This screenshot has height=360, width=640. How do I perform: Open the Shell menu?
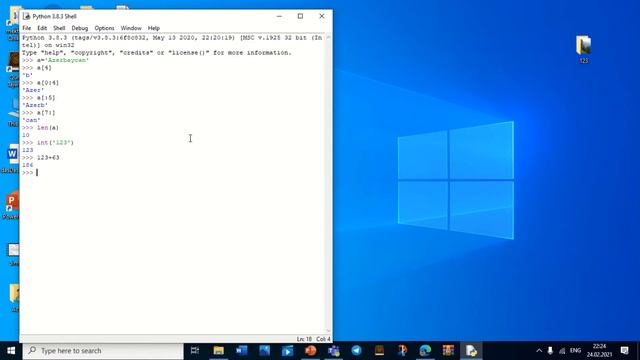(x=59, y=28)
